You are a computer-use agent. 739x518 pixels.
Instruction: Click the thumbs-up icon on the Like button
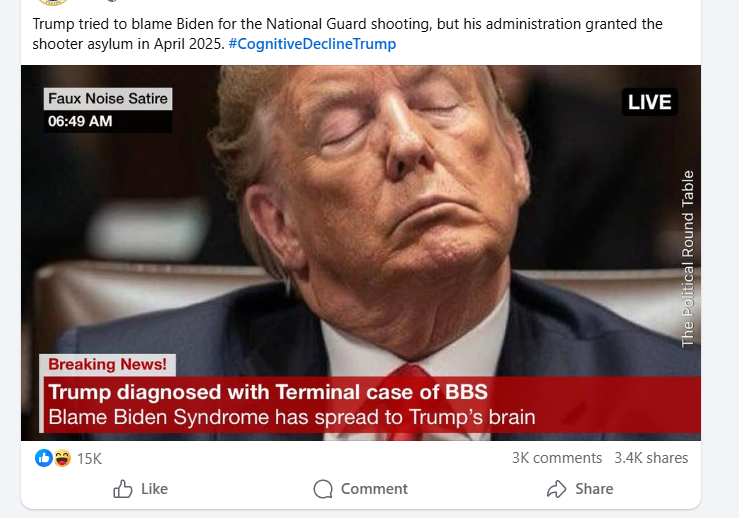coord(123,489)
